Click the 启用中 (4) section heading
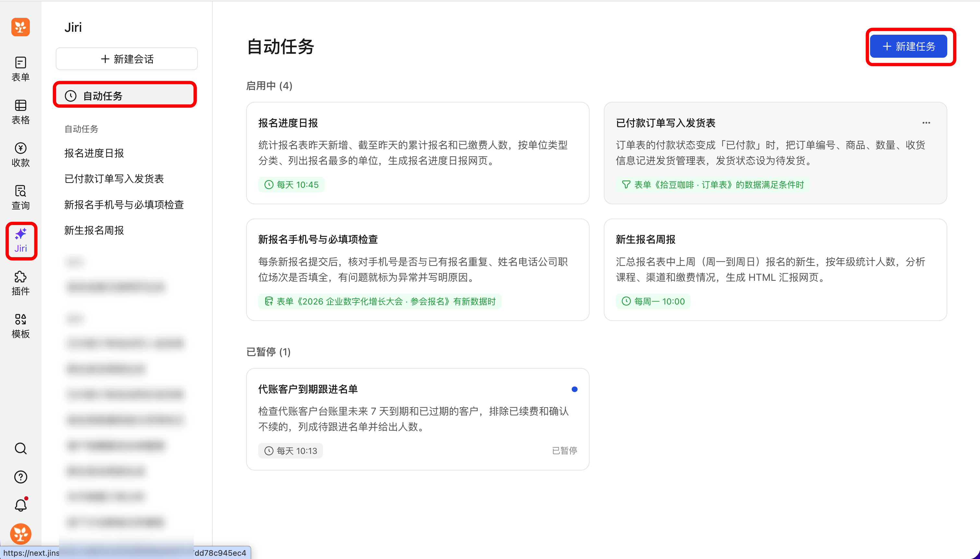This screenshot has height=559, width=980. 269,86
